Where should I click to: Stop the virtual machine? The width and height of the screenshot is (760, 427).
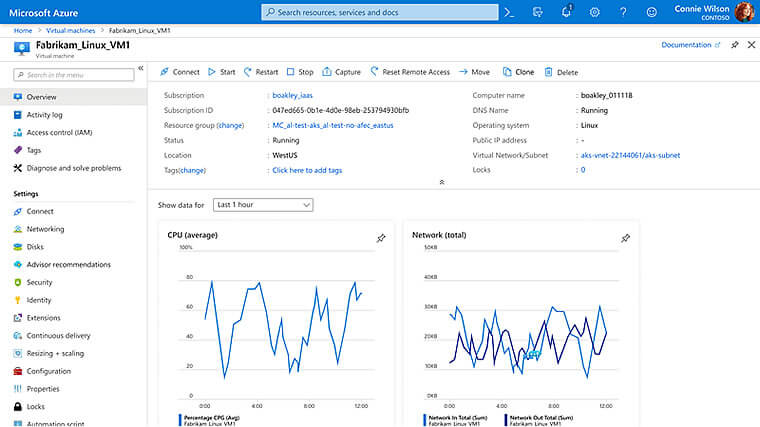300,72
